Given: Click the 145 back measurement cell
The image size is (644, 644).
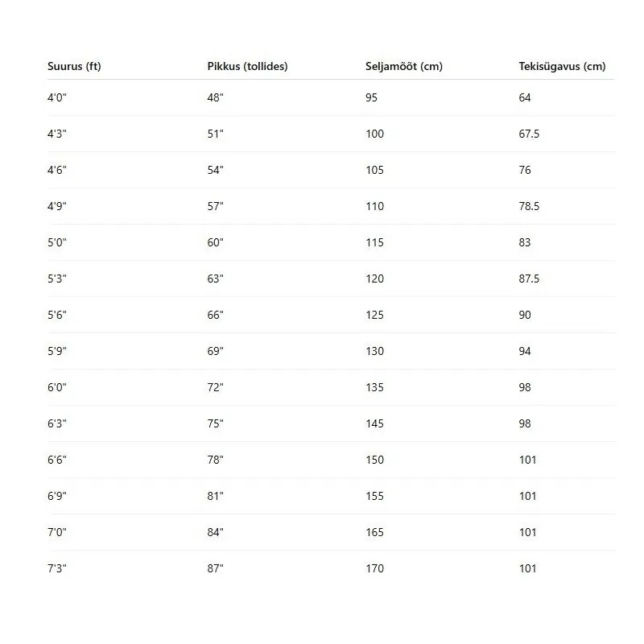Looking at the screenshot, I should point(374,423).
